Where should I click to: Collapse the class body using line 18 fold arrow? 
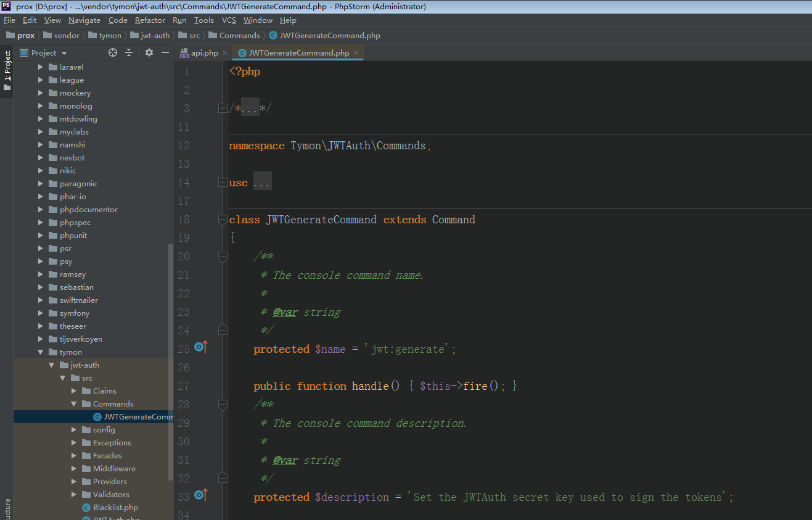[223, 219]
